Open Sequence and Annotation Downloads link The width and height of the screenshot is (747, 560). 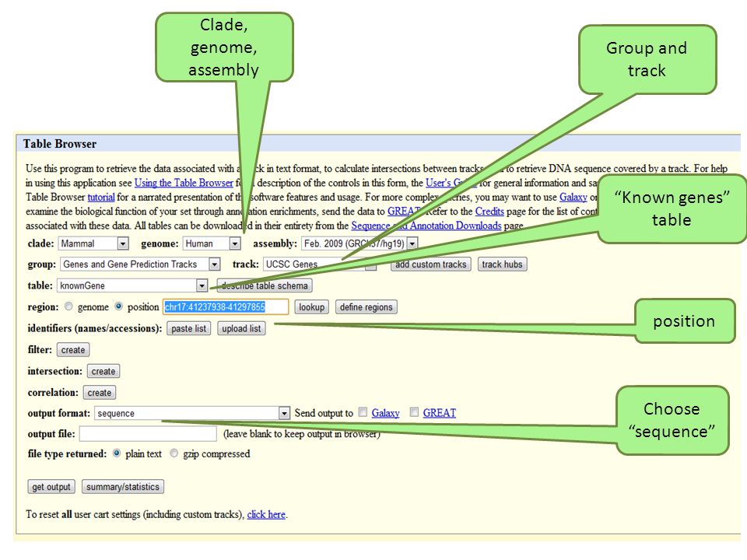click(426, 226)
